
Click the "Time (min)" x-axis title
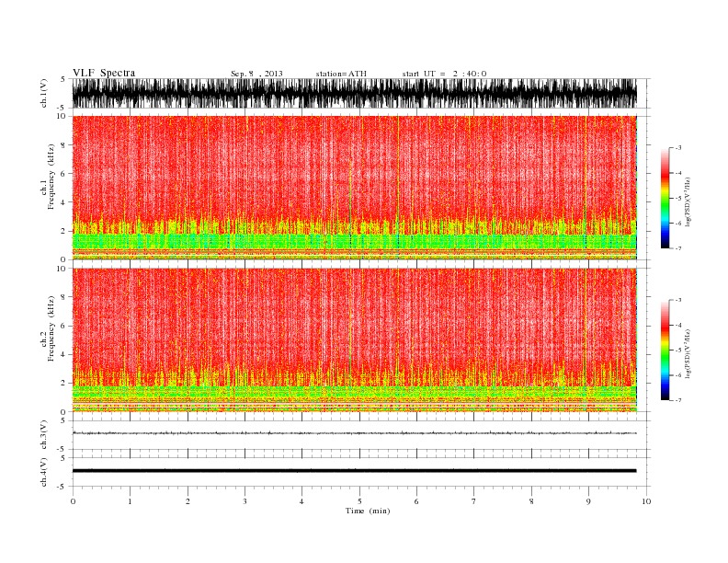368,511
